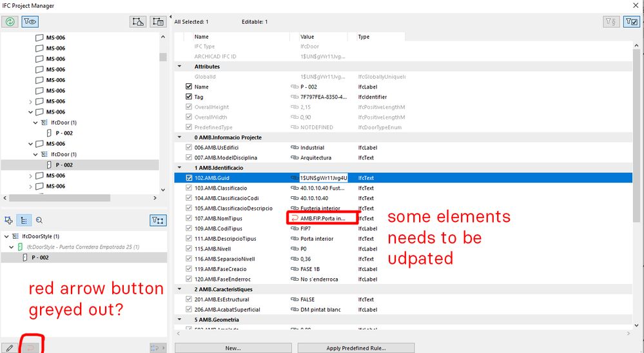
Task: Click the upper tree horizontal scrollbar
Action: pos(60,198)
